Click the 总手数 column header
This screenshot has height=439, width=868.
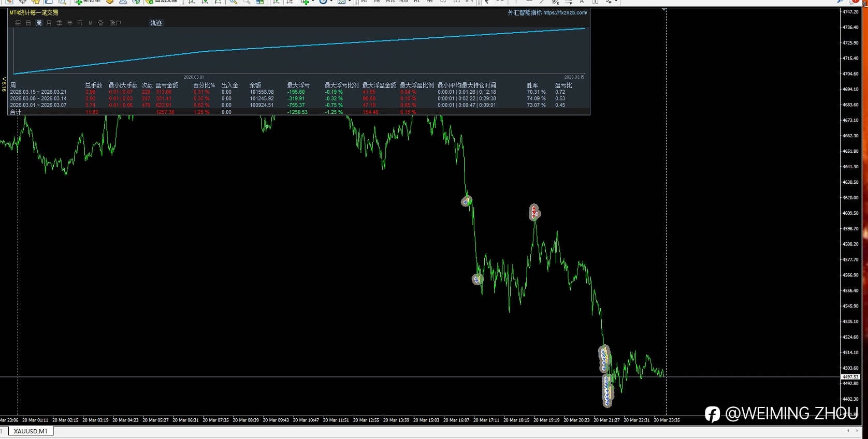[x=94, y=85]
